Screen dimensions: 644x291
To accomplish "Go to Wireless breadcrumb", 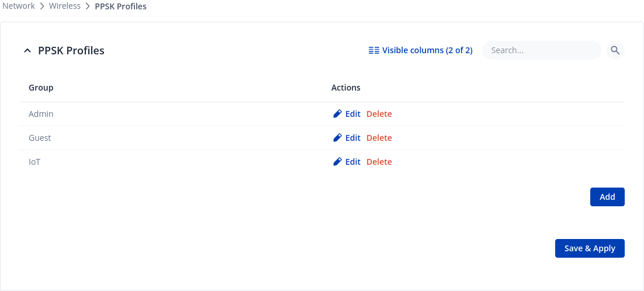I will pyautogui.click(x=65, y=6).
